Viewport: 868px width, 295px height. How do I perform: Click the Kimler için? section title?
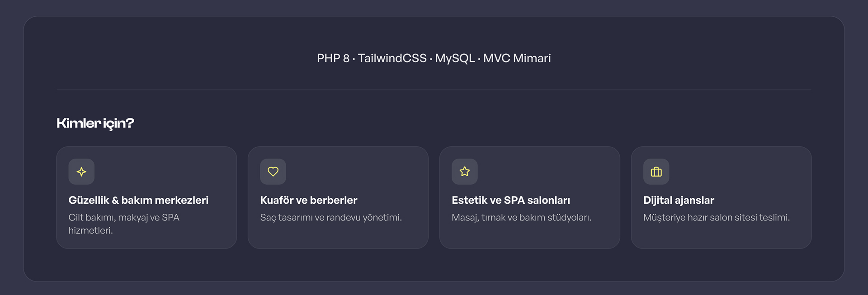coord(95,123)
